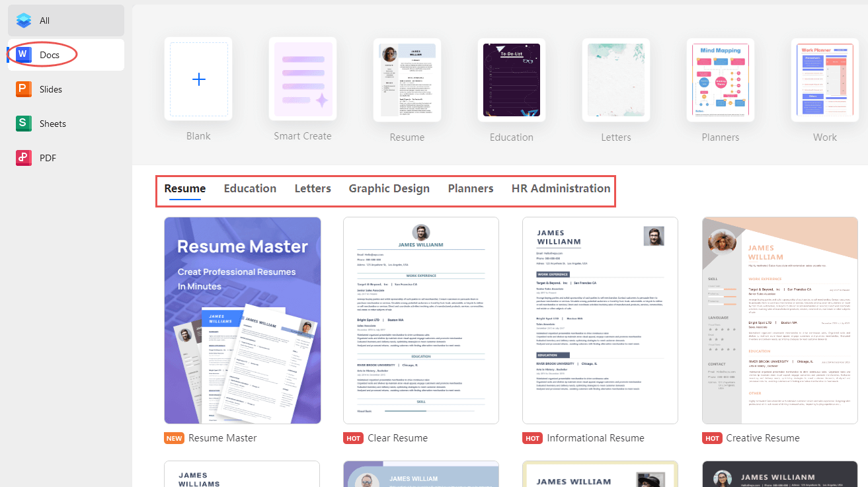Click the Education label under the top thumbnail
This screenshot has width=868, height=487.
click(512, 137)
